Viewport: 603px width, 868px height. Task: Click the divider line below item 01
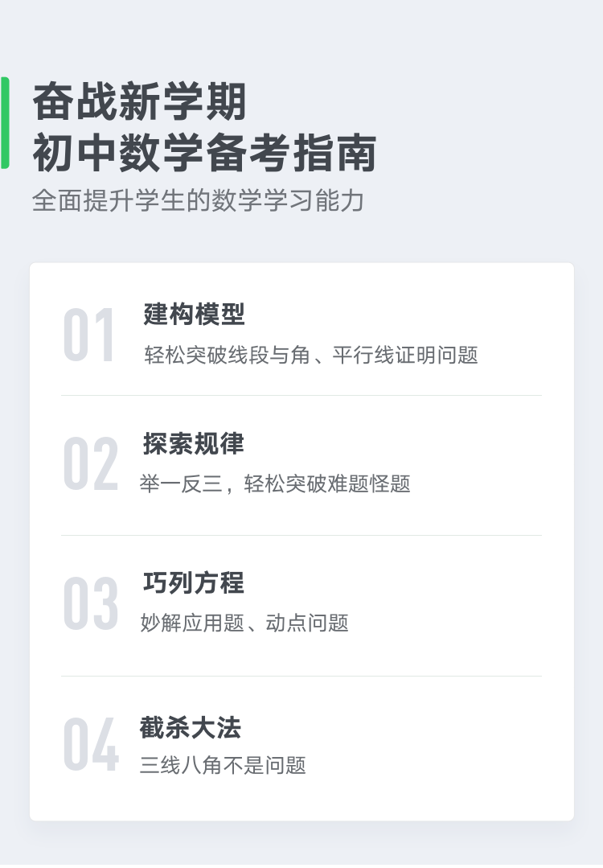point(301,395)
